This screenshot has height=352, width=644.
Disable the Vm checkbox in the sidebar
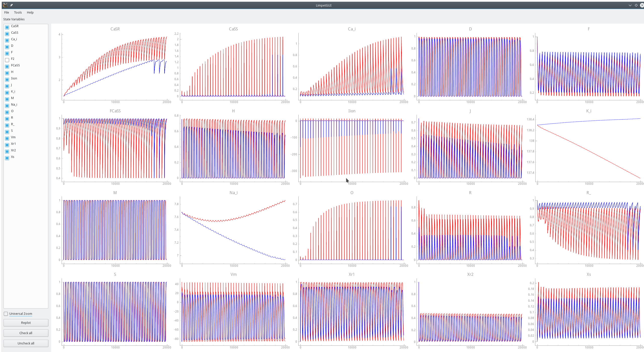click(x=7, y=138)
